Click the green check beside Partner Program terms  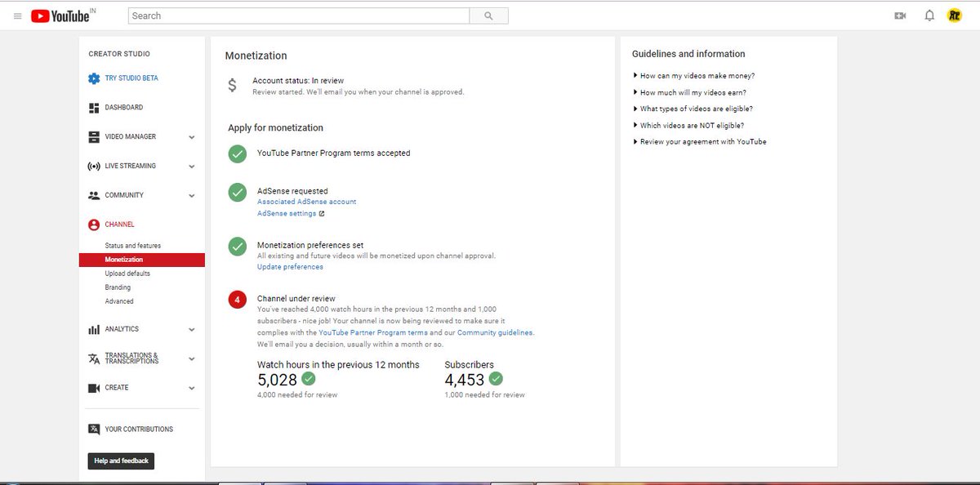coord(238,154)
